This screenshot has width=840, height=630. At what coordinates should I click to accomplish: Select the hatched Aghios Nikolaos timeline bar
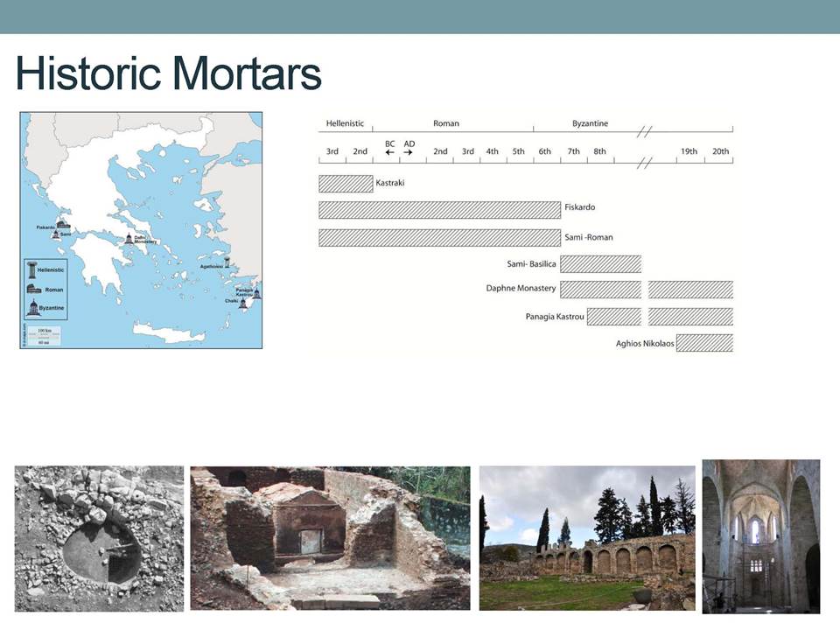coord(704,343)
